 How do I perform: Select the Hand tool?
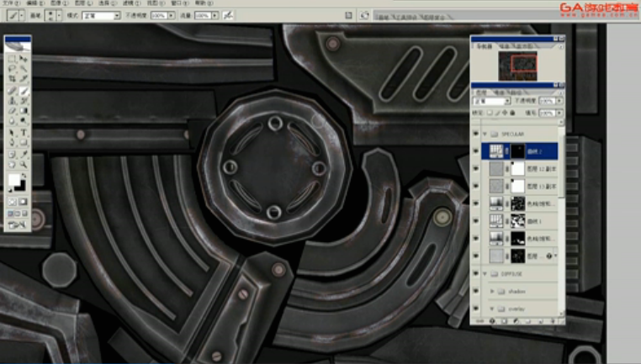click(x=12, y=165)
